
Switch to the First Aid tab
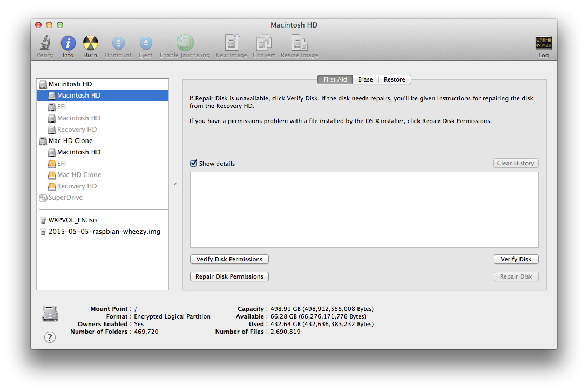[x=335, y=79]
